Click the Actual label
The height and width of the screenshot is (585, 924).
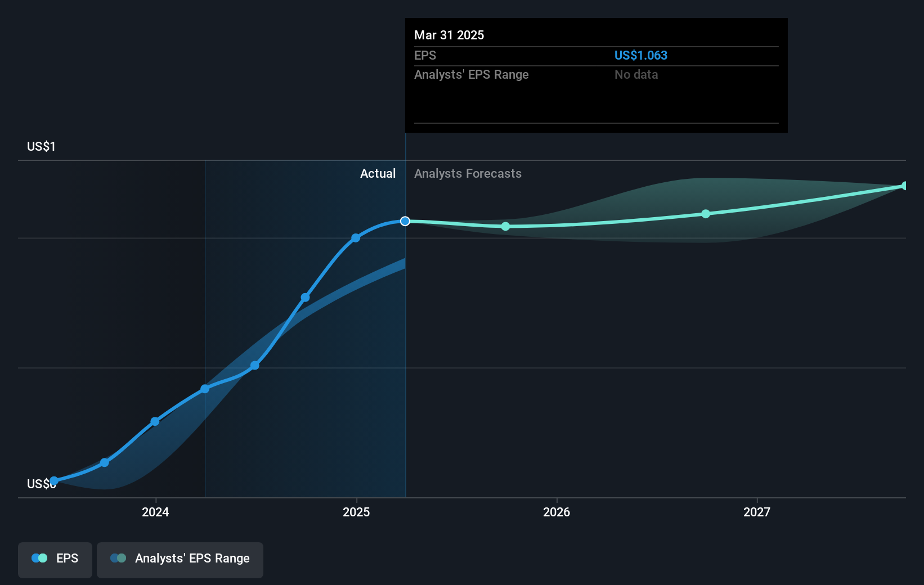[x=378, y=173]
